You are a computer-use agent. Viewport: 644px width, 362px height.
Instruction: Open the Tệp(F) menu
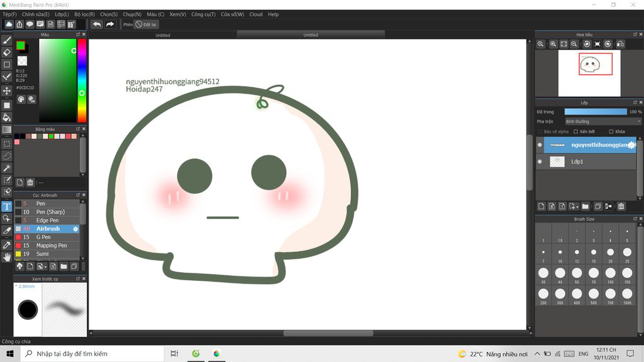(10, 14)
